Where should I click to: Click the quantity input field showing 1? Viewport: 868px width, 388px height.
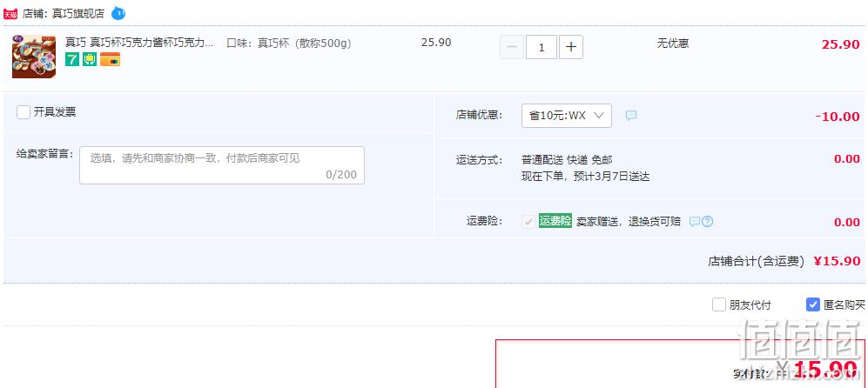click(x=542, y=47)
